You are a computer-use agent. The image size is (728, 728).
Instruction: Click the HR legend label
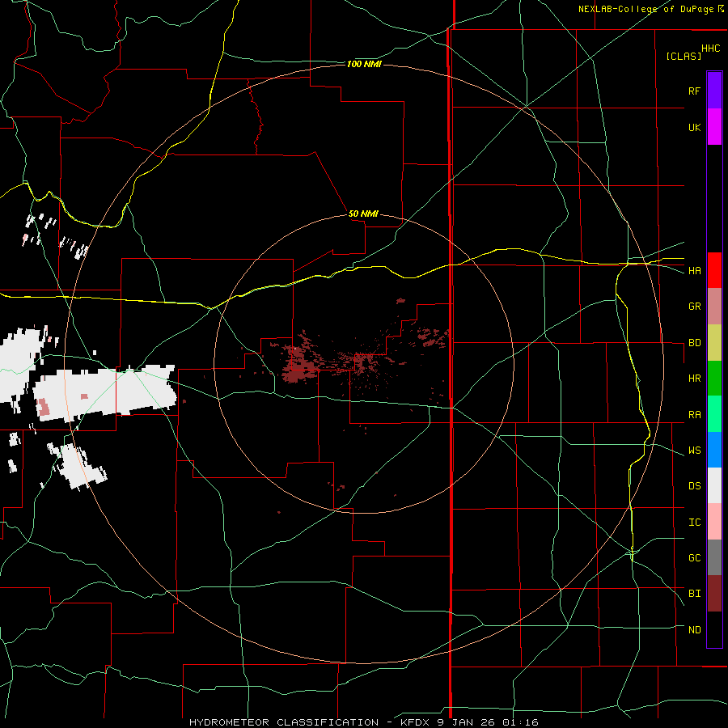tap(694, 379)
